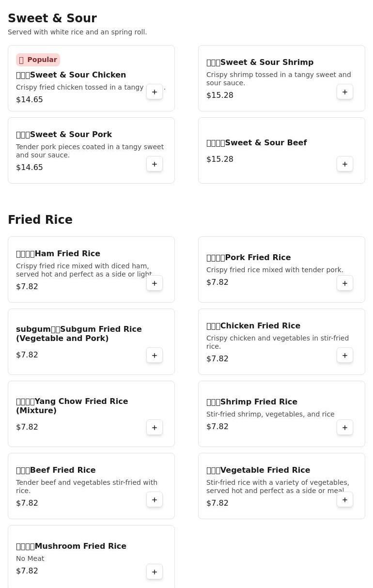Add Subgum Fried Rice to cart
The width and height of the screenshot is (373, 588).
click(155, 356)
